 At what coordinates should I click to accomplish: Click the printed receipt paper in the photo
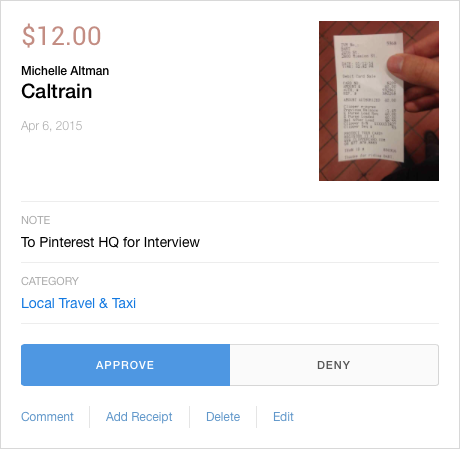(368, 97)
